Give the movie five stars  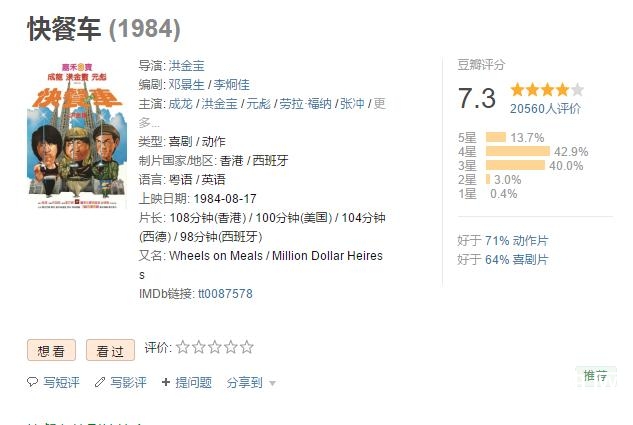point(246,348)
